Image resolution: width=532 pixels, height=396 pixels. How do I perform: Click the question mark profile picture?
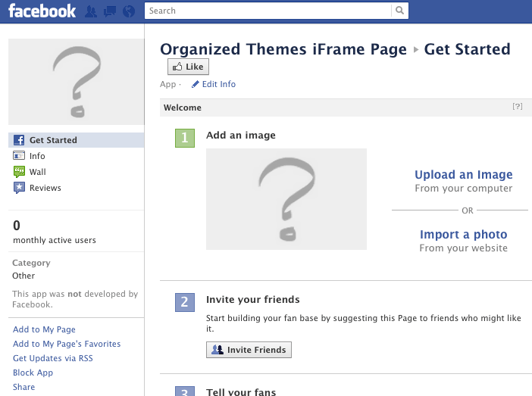(x=75, y=82)
